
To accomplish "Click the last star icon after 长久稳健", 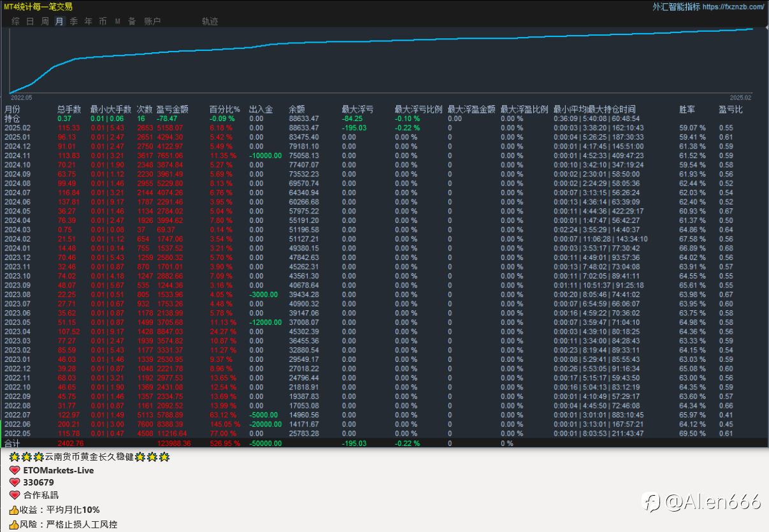I will coord(164,457).
